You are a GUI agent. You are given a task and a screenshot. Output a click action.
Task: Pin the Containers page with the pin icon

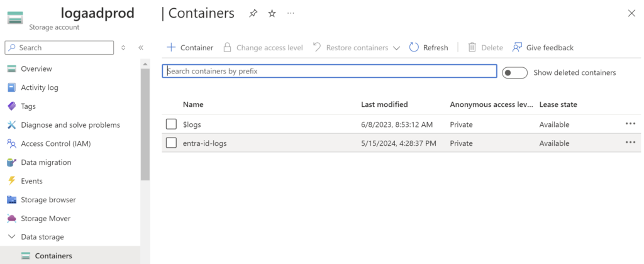(253, 14)
